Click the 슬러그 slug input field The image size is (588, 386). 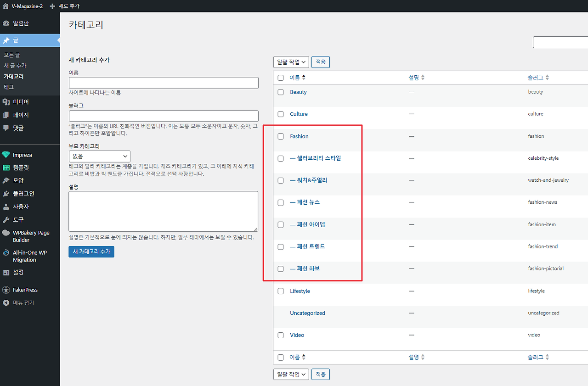click(x=164, y=116)
